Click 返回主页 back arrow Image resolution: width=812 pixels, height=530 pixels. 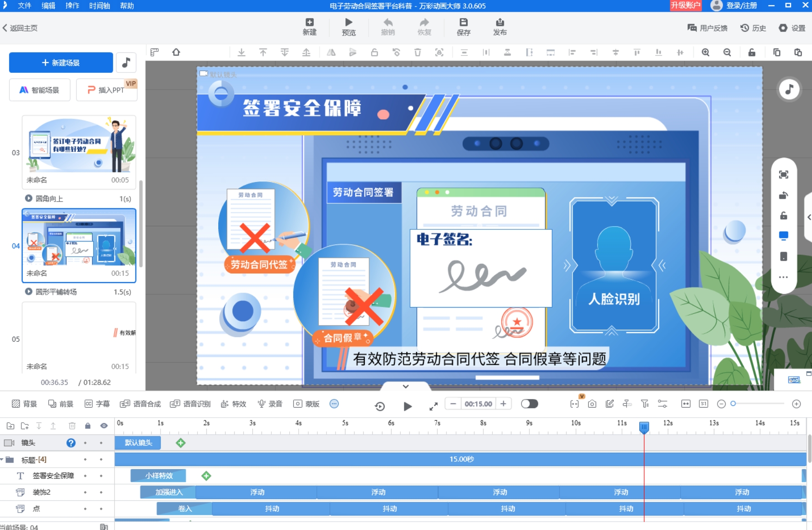(x=20, y=28)
